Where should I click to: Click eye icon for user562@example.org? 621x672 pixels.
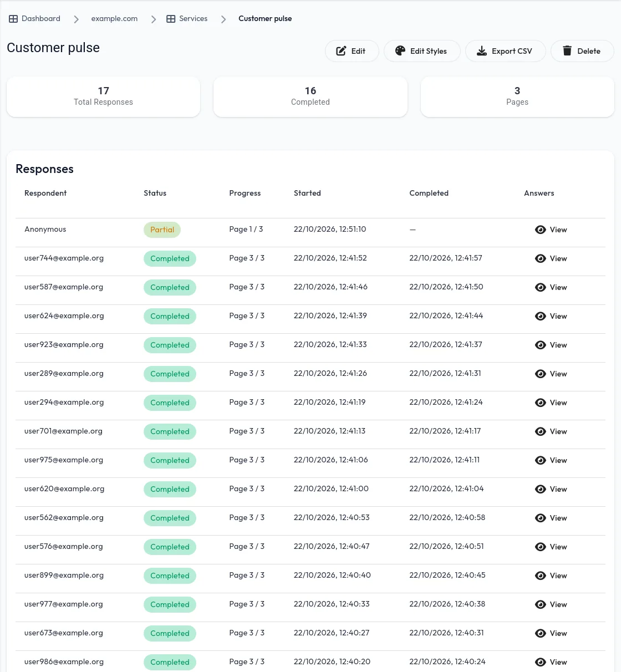tap(541, 518)
